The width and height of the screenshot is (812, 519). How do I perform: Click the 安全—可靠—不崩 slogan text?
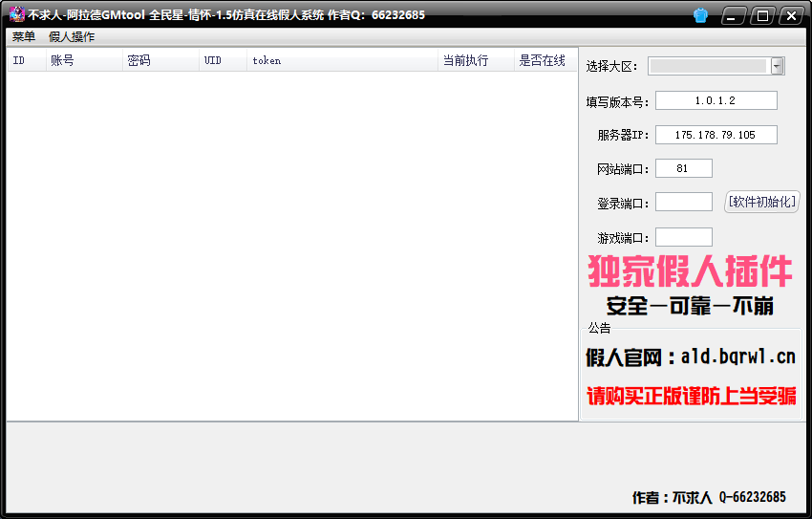pos(690,306)
